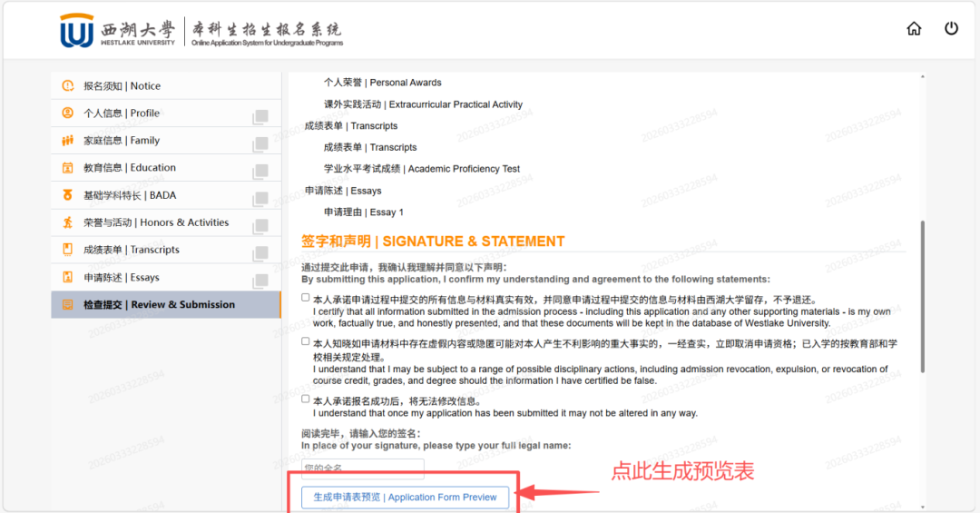This screenshot has width=980, height=513.
Task: Click the Extracurricular Practical Activity entry
Action: [x=423, y=104]
